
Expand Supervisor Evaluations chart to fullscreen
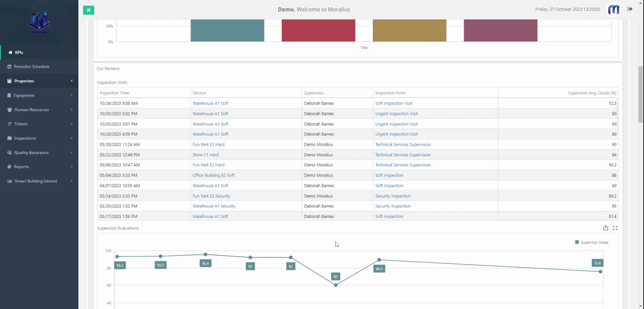615,228
